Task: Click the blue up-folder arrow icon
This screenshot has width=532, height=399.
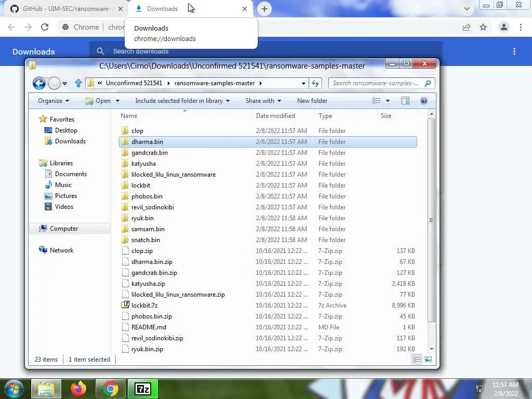Action: [78, 83]
